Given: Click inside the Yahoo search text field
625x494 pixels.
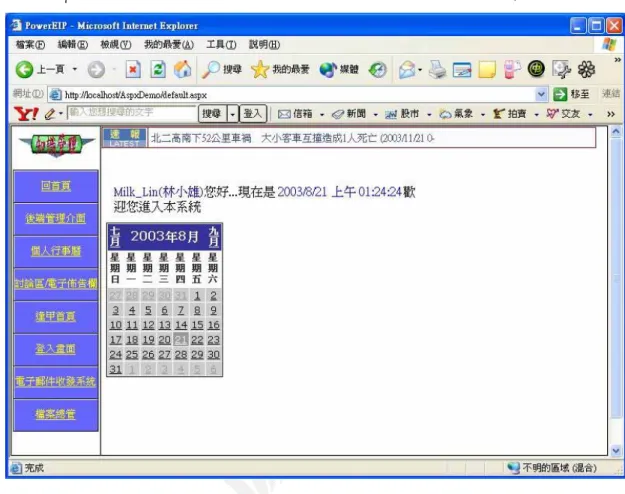Looking at the screenshot, I should (131, 112).
